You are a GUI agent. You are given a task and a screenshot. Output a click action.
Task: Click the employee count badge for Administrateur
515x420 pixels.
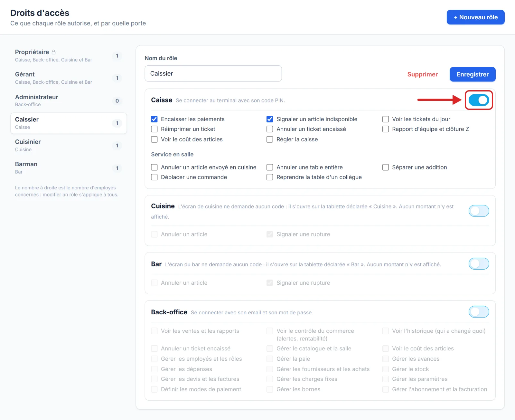point(117,101)
